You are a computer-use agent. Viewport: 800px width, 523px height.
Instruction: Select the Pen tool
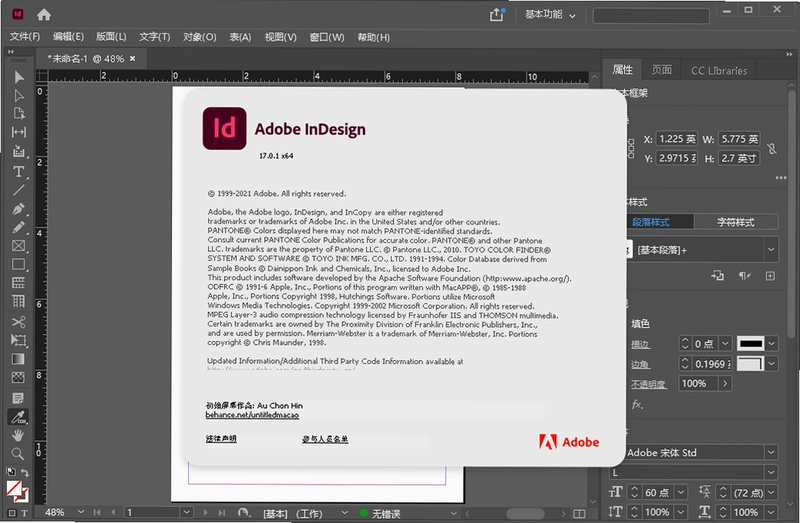coord(19,209)
